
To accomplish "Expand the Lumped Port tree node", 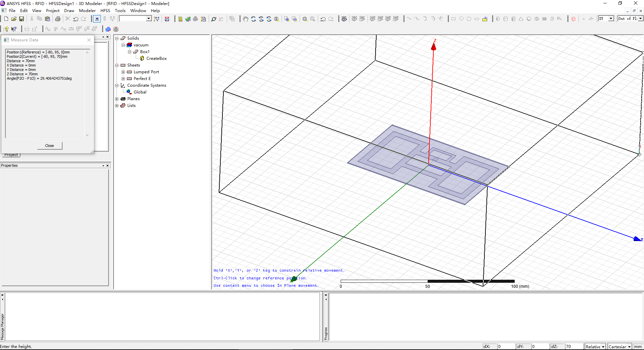I will (123, 72).
